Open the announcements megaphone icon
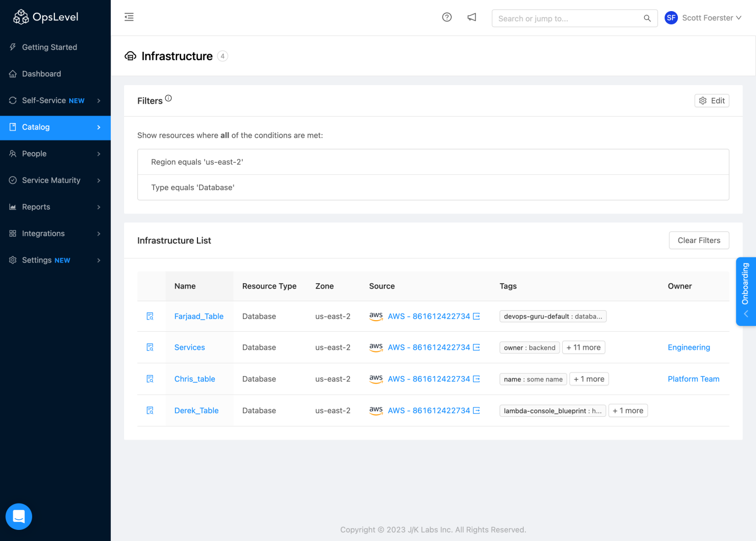This screenshot has width=756, height=541. [472, 17]
